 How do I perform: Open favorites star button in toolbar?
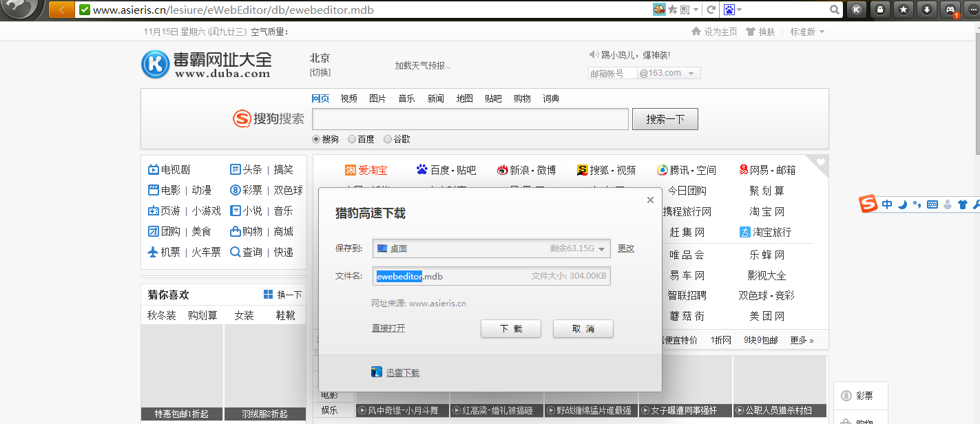904,10
